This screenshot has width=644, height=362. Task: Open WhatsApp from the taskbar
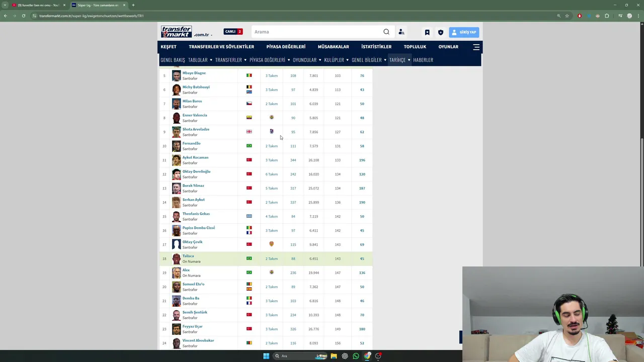[356, 356]
